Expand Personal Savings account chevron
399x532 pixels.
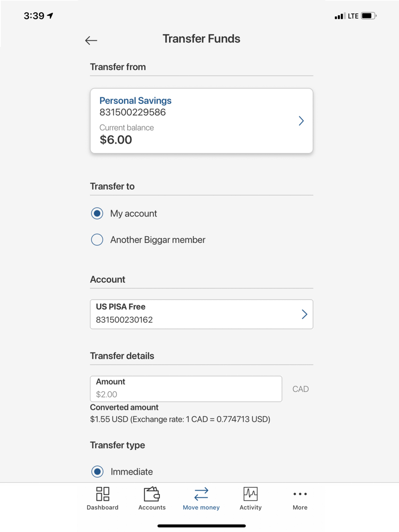pos(301,121)
